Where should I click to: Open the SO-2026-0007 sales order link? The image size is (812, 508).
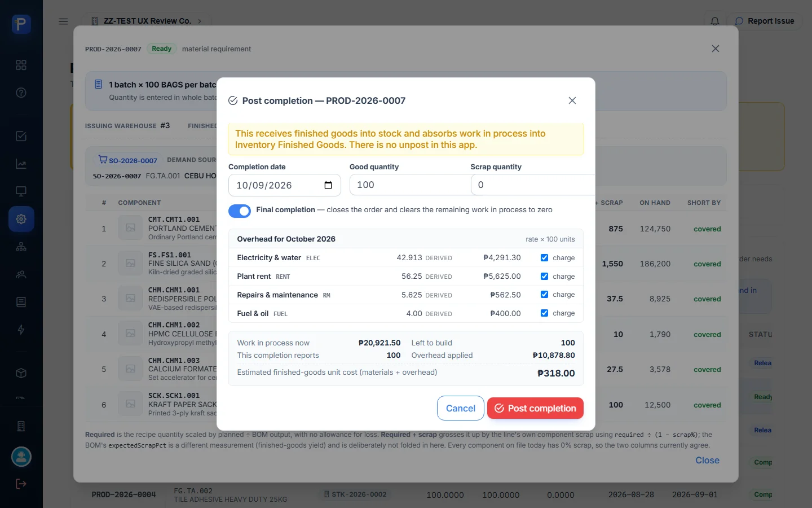click(128, 160)
